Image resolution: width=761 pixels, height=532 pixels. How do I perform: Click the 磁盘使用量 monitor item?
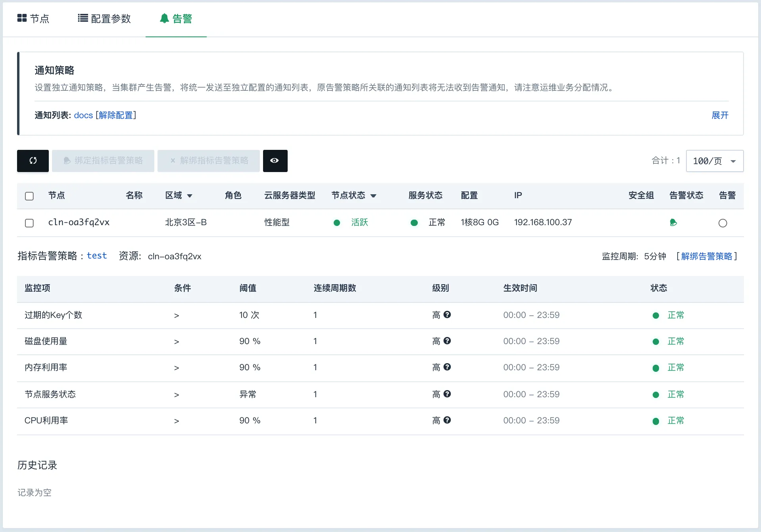[46, 341]
